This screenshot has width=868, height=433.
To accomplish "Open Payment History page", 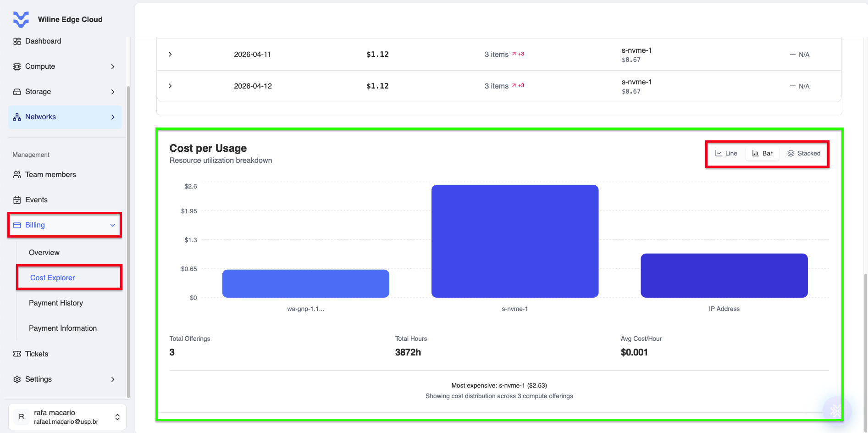I will click(x=56, y=303).
